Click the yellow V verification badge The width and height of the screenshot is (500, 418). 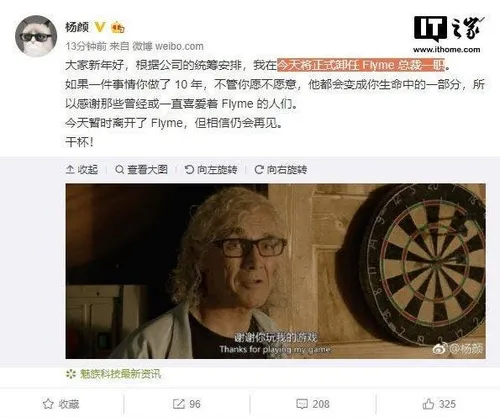(x=100, y=27)
